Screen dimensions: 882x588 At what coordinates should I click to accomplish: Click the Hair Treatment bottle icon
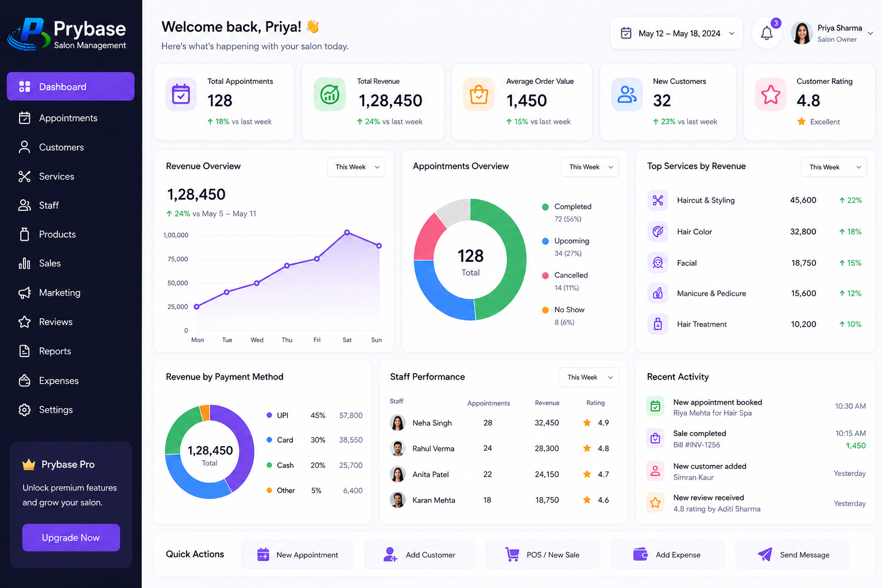[x=658, y=324]
